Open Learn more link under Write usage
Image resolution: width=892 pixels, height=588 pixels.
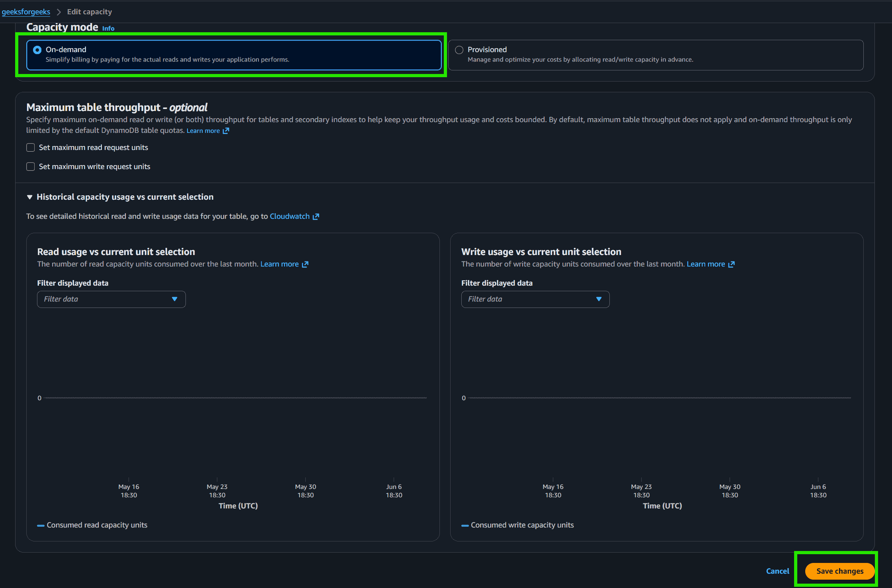click(x=706, y=264)
